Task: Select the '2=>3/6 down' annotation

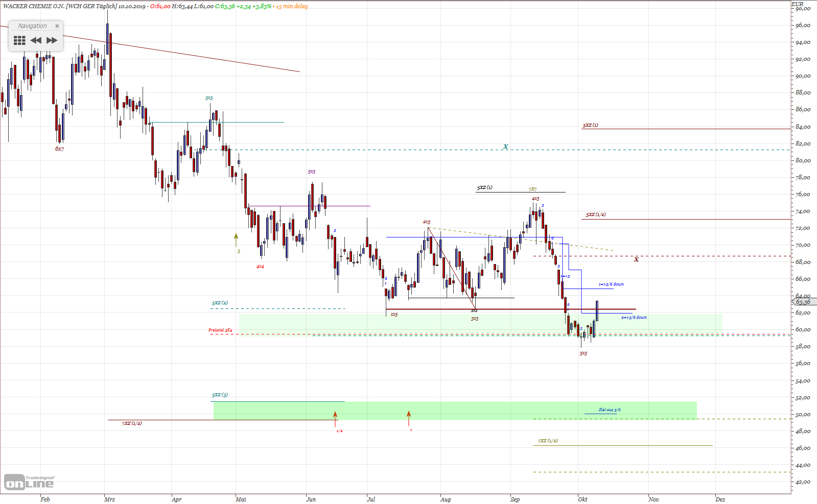Action: (x=634, y=318)
